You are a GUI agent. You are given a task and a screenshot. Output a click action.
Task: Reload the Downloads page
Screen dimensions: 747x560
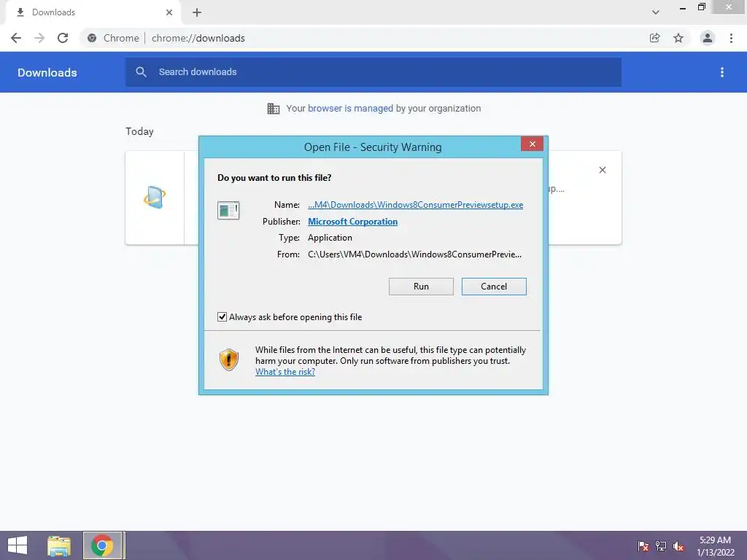coord(63,38)
